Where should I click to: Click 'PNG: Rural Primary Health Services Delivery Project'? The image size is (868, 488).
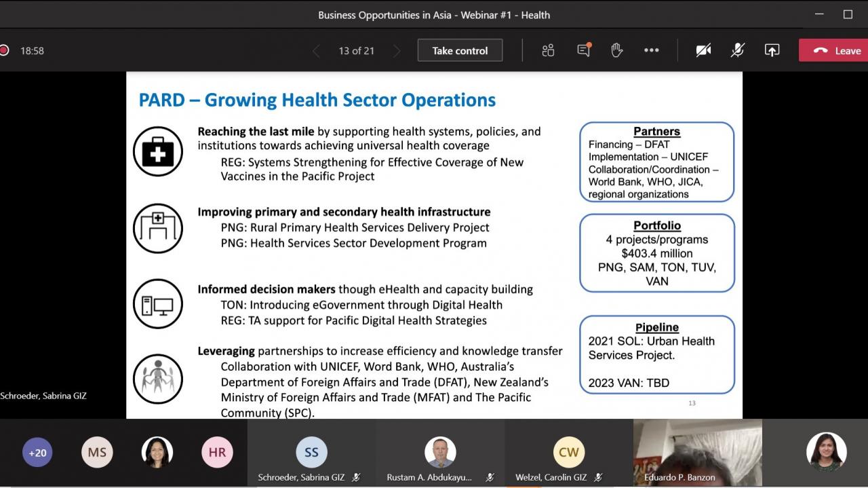(355, 227)
